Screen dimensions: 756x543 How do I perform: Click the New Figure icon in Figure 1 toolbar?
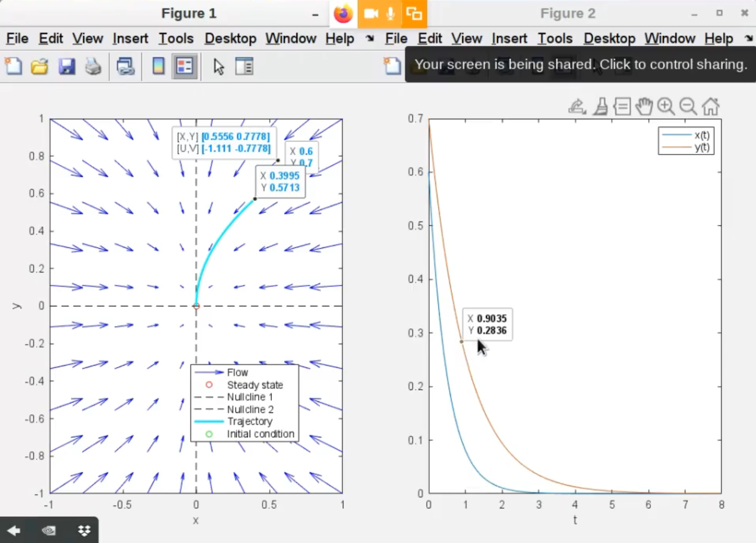14,66
